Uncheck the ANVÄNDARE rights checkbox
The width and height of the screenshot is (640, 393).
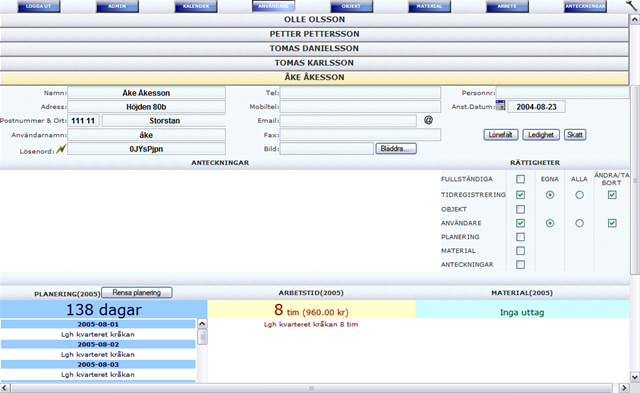pyautogui.click(x=520, y=223)
